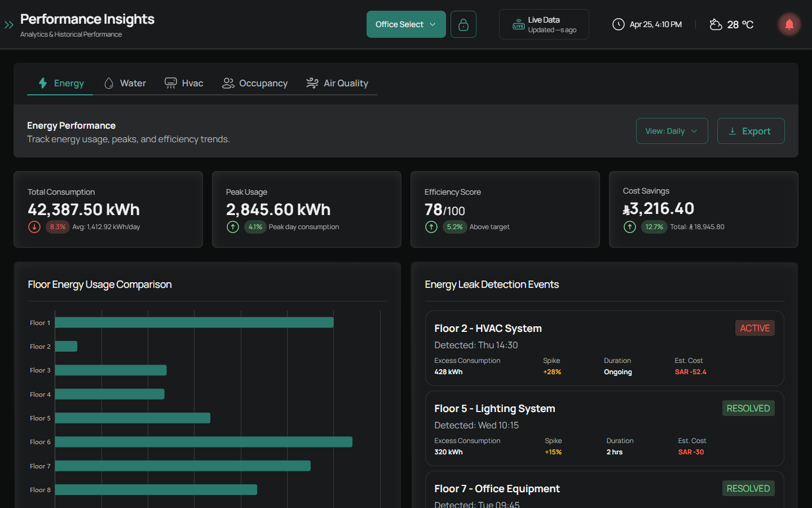Switch to the Hvac tab
This screenshot has height=508, width=812.
[x=184, y=83]
